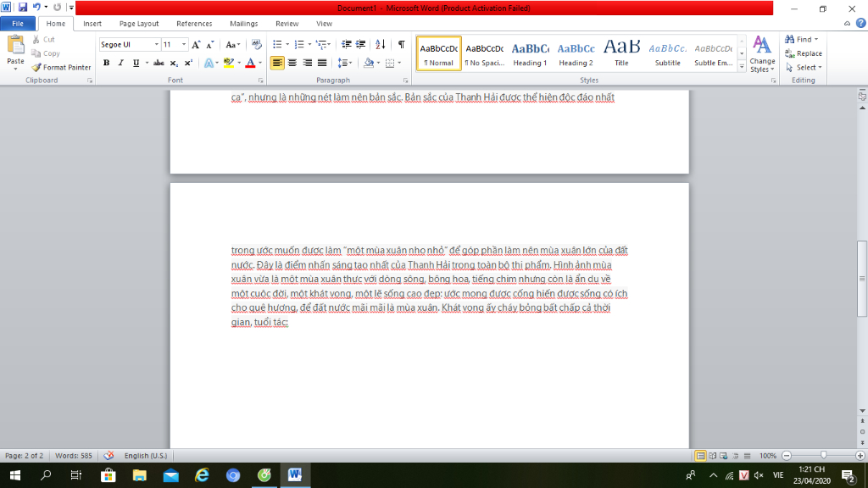Screen dimensions: 868x488
Task: Switch to the Mailings tab
Action: [x=243, y=23]
